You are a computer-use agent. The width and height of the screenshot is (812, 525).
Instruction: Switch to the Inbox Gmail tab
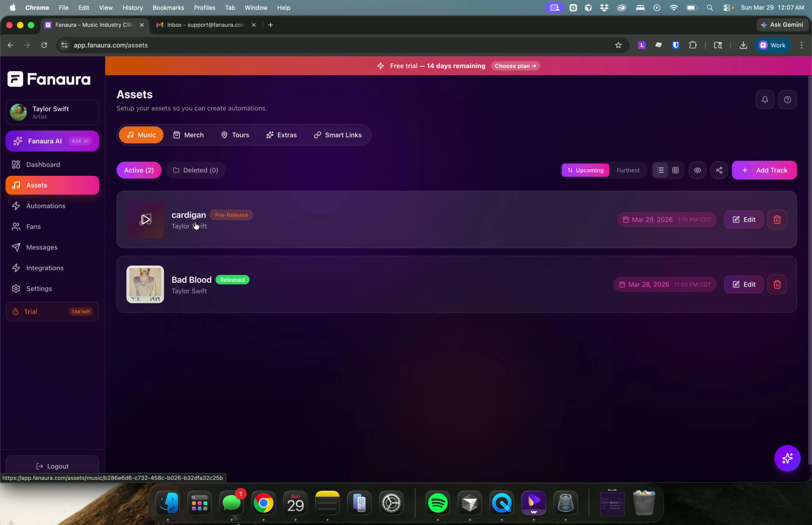206,25
